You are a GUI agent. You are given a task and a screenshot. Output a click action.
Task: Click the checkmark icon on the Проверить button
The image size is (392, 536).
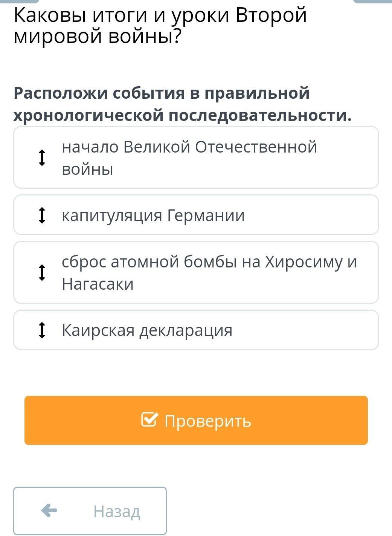[149, 420]
